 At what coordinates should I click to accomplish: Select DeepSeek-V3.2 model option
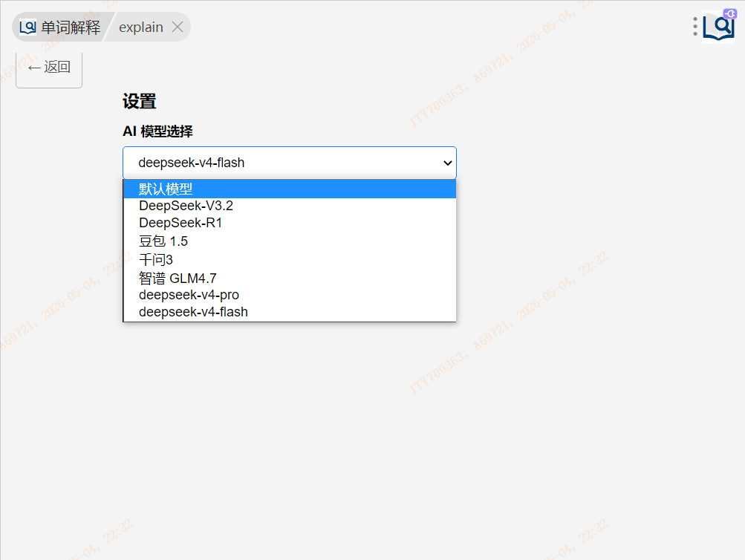pyautogui.click(x=290, y=206)
